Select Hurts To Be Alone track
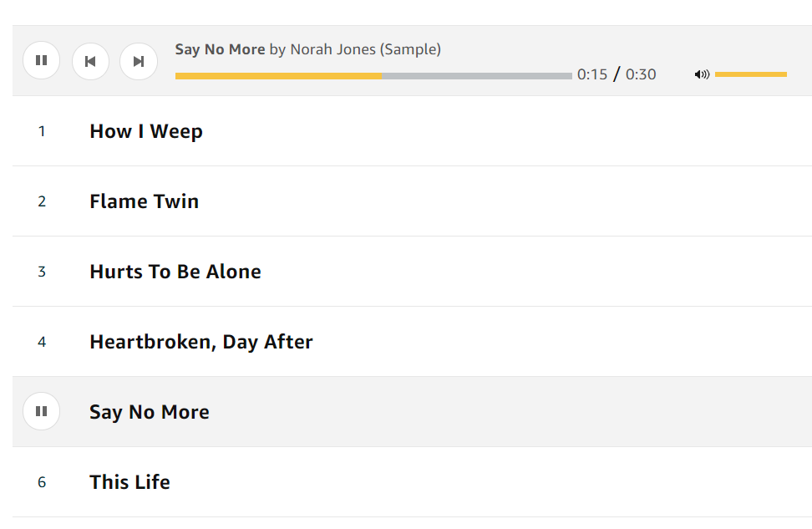 pos(175,272)
